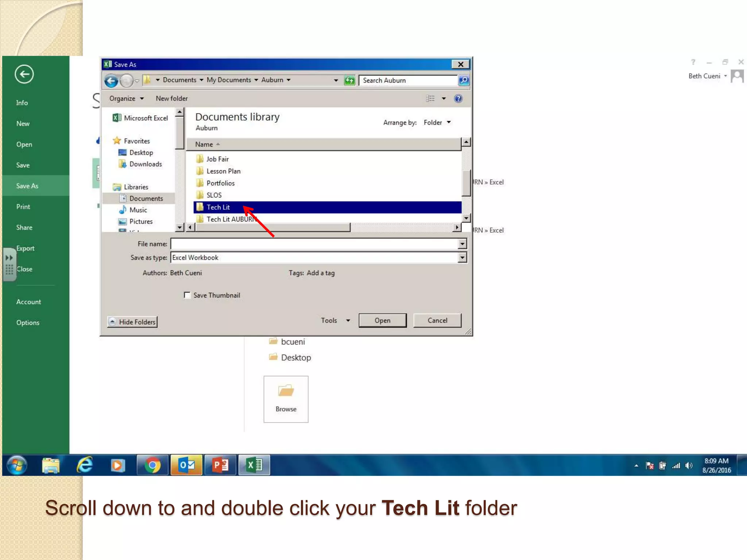Expand the Tools dropdown
This screenshot has height=560, width=747.
coord(336,320)
